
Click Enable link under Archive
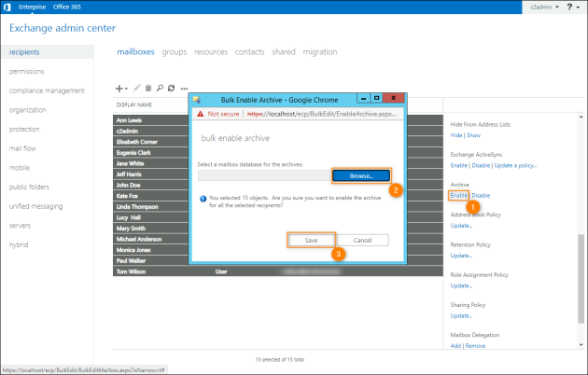click(459, 195)
